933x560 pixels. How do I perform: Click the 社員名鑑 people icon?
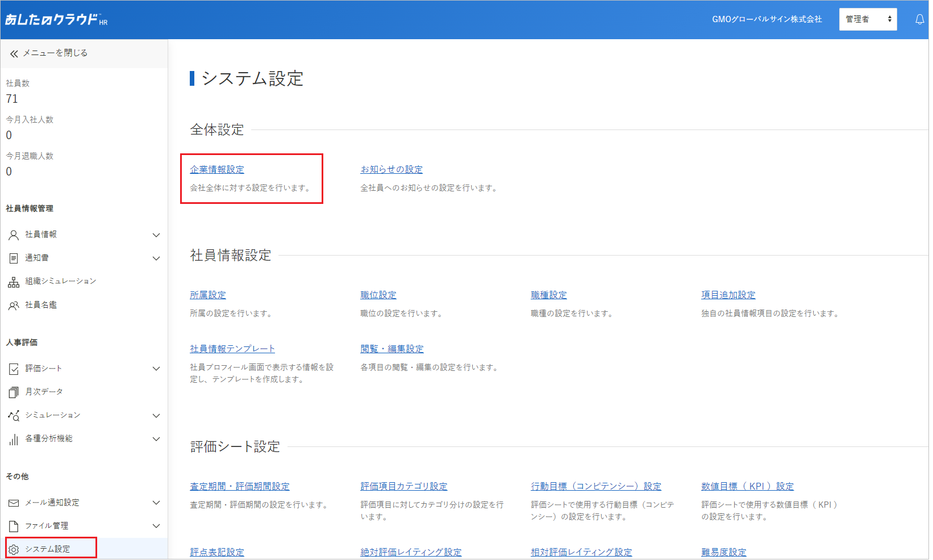pyautogui.click(x=14, y=306)
